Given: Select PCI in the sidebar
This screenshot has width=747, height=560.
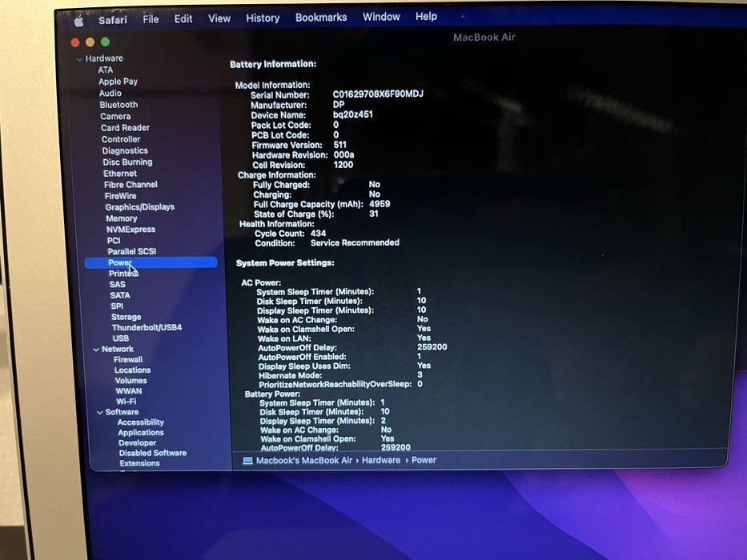Looking at the screenshot, I should pos(114,241).
